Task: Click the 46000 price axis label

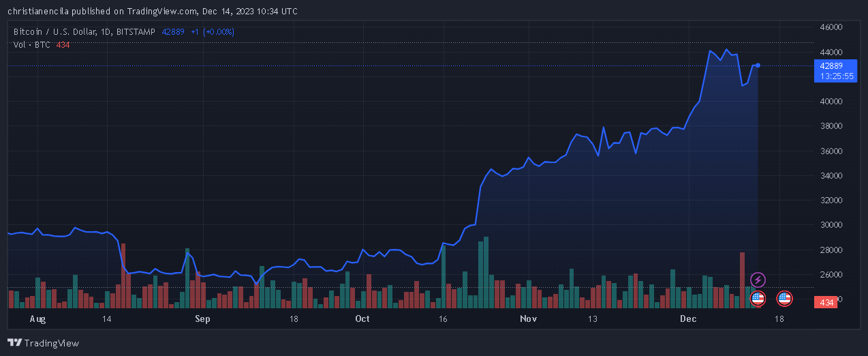Action: coord(831,27)
